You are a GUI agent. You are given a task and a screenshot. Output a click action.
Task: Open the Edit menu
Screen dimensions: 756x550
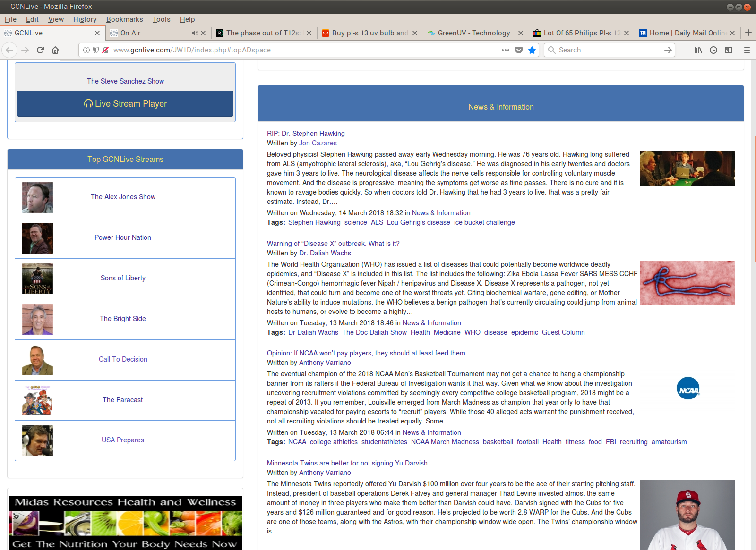pyautogui.click(x=32, y=19)
